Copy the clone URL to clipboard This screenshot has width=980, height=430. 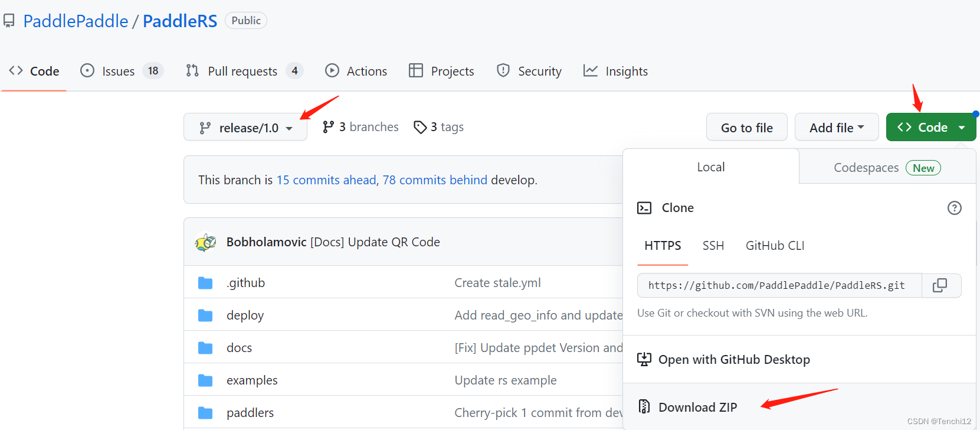(x=940, y=285)
